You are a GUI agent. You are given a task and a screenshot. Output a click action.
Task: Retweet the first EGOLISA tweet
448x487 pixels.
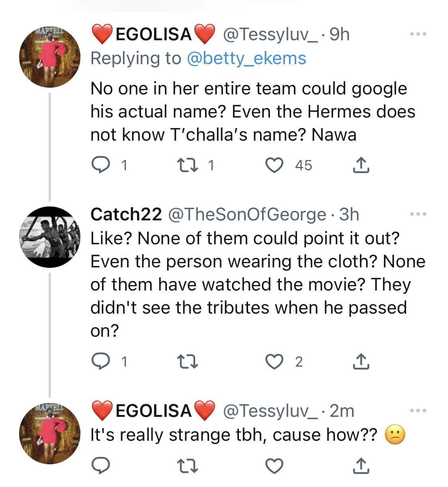(x=187, y=165)
